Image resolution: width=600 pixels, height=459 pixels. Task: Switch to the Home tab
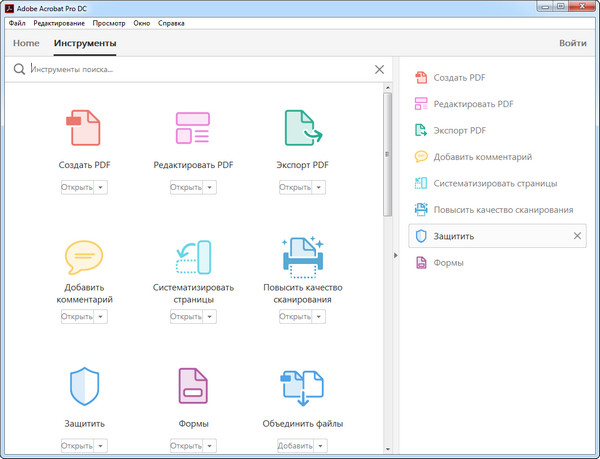tap(26, 44)
